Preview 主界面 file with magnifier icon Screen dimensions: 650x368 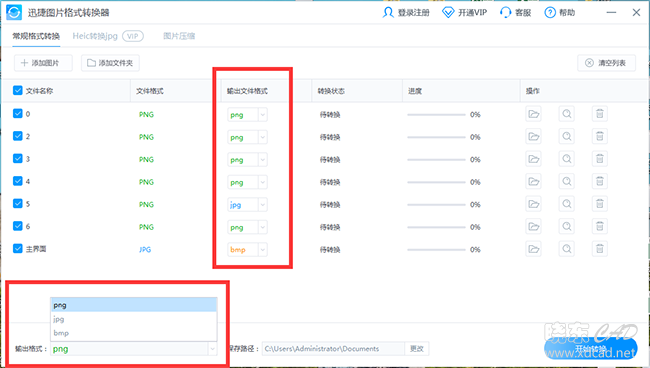pos(567,249)
